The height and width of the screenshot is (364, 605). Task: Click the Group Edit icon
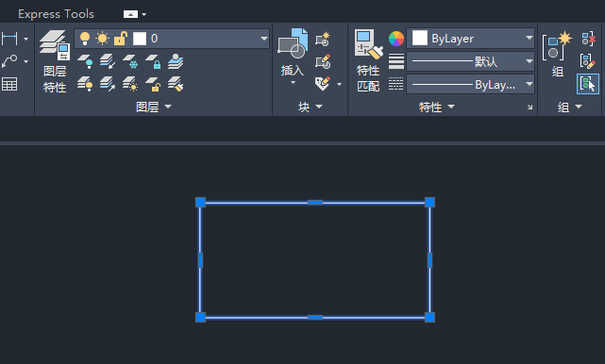pos(588,61)
